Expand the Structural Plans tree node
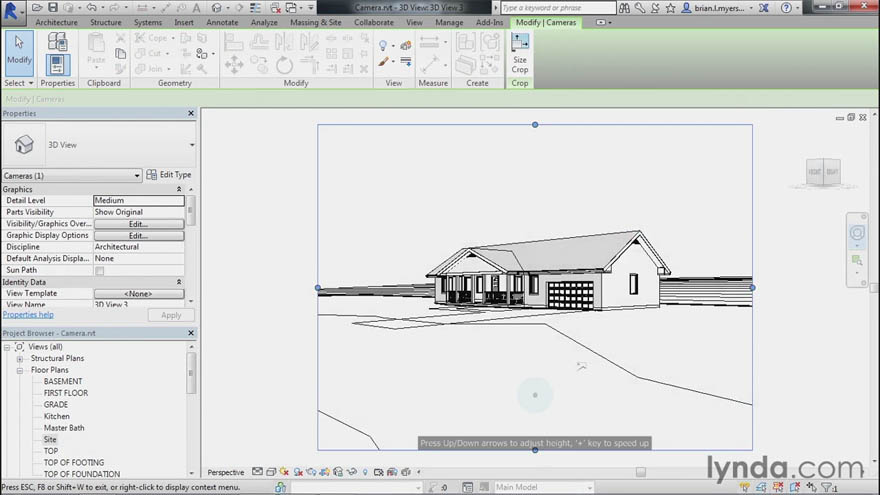This screenshot has width=880, height=495. tap(20, 359)
